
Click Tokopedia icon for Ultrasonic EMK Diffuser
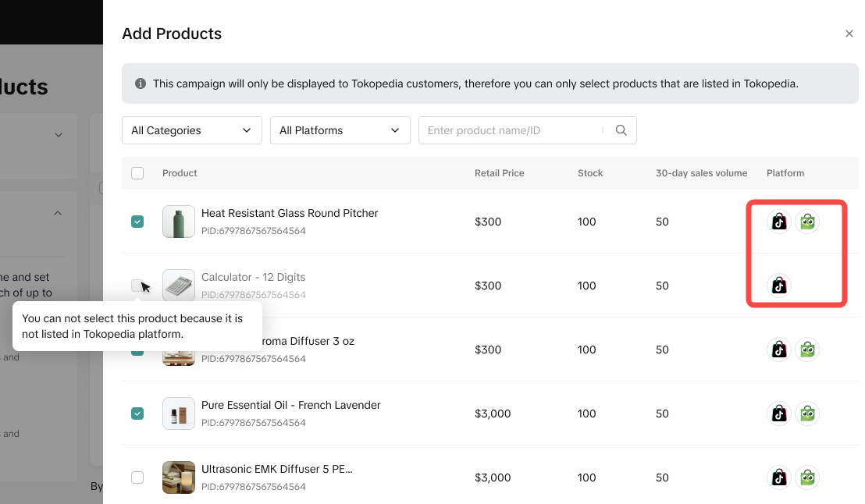click(807, 477)
